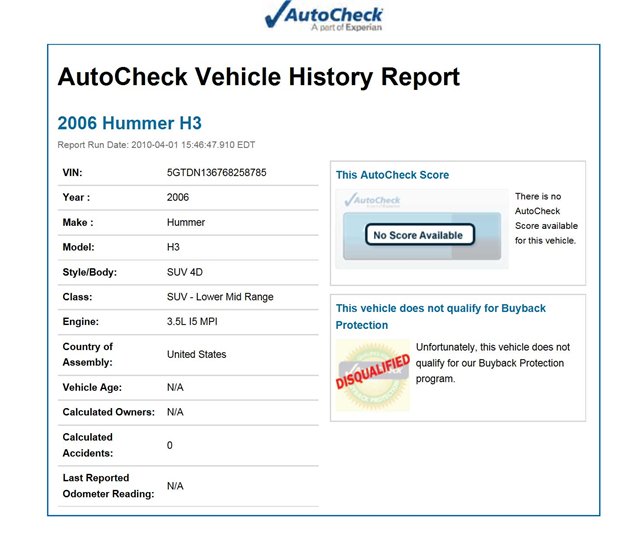The width and height of the screenshot is (640, 542).
Task: Click the Report Run Date line
Action: 156,145
